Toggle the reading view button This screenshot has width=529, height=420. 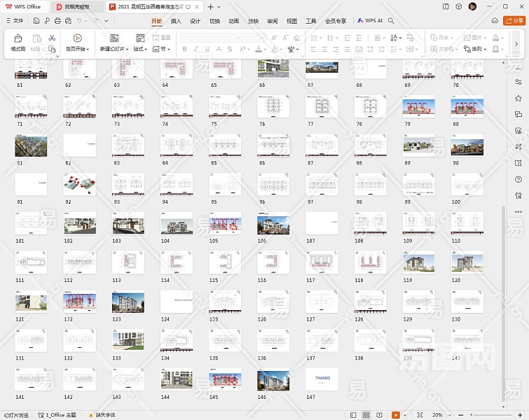(380, 415)
